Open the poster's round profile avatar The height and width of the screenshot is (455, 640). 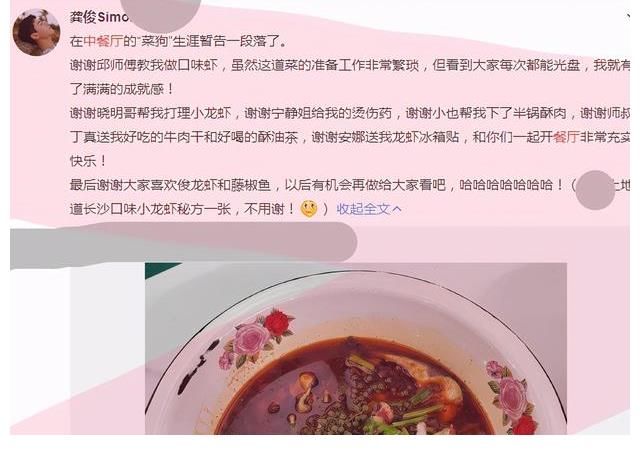tap(36, 32)
